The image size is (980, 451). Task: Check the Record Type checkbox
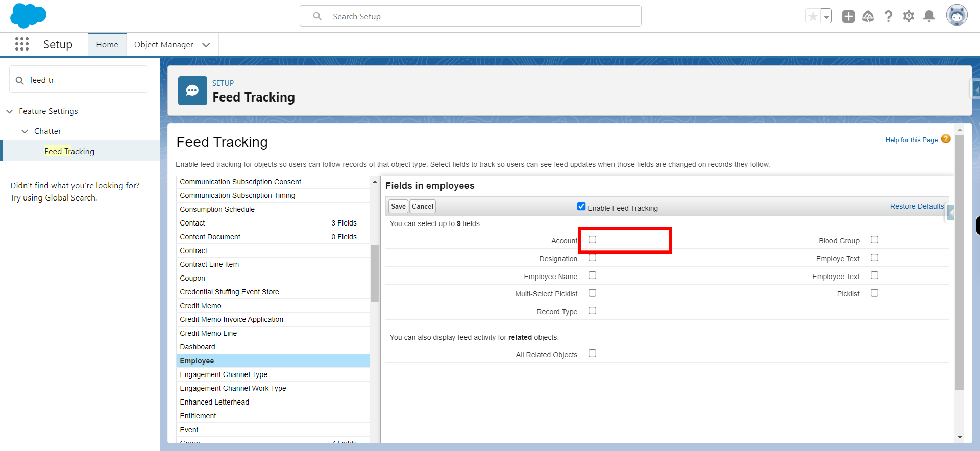(592, 310)
